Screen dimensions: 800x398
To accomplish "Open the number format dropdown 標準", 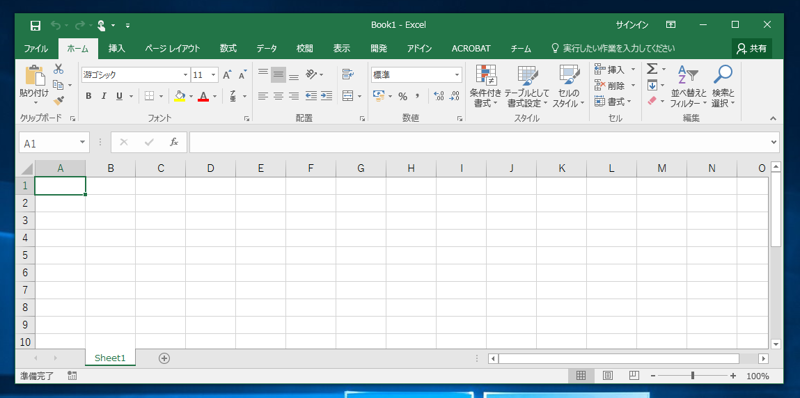I will point(457,75).
